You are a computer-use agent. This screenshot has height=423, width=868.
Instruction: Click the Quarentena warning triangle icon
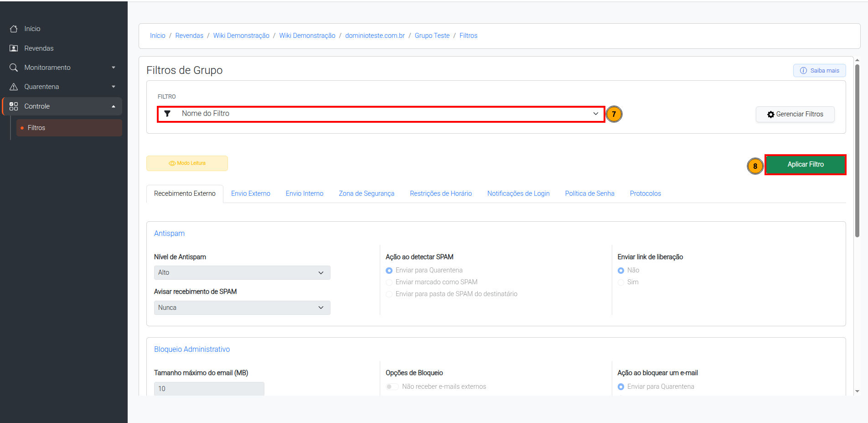click(x=14, y=87)
